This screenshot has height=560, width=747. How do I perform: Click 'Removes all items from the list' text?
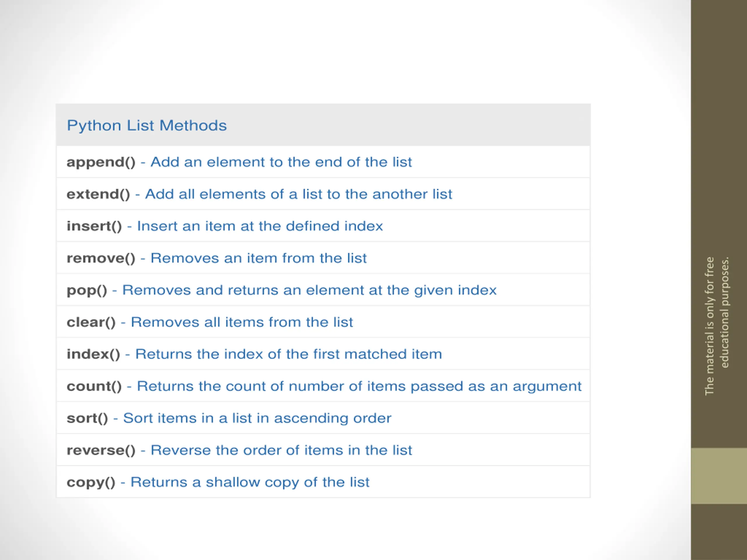click(x=242, y=322)
